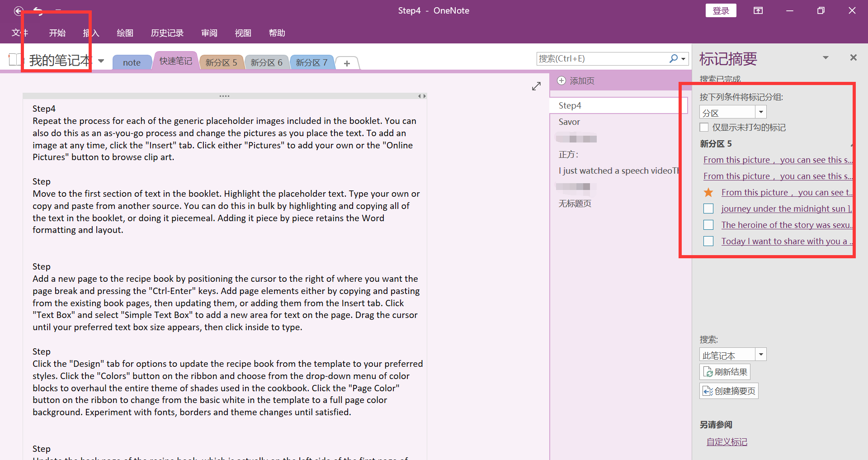Check the box beside journey under the midnight sun

[x=708, y=208]
